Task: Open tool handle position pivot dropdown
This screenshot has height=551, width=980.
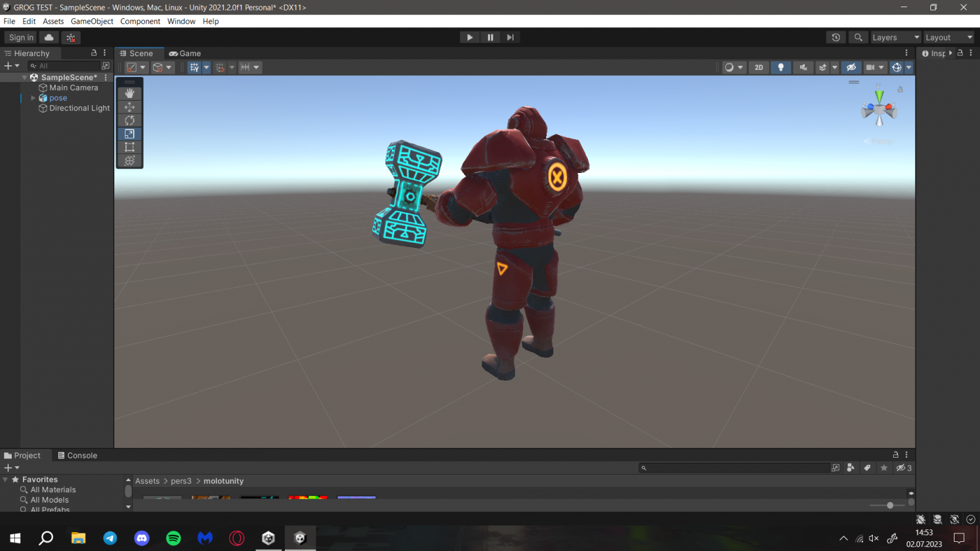Action: pos(136,67)
